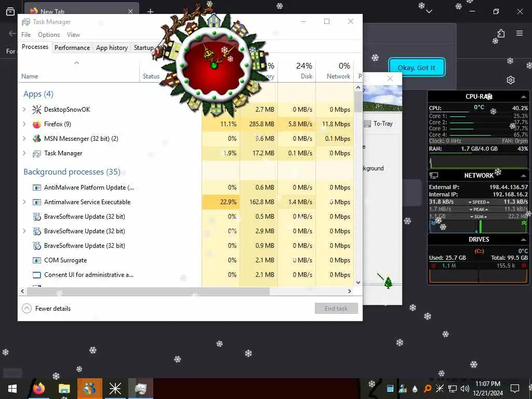The height and width of the screenshot is (399, 532).
Task: Open File Explorer from the taskbar
Action: coord(64,389)
